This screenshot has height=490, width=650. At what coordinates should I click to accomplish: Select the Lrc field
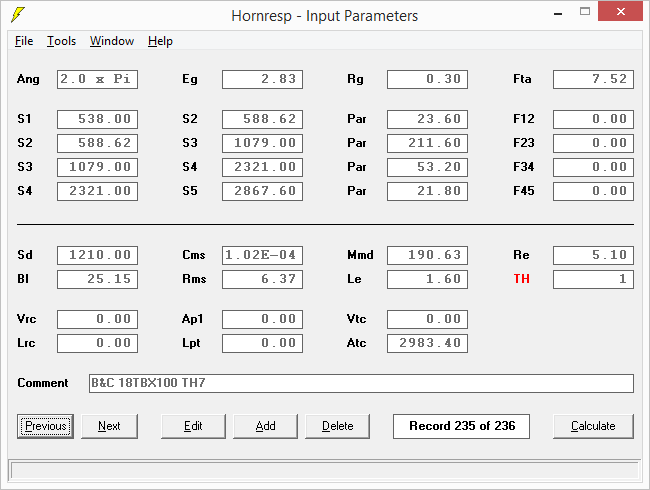[x=97, y=343]
